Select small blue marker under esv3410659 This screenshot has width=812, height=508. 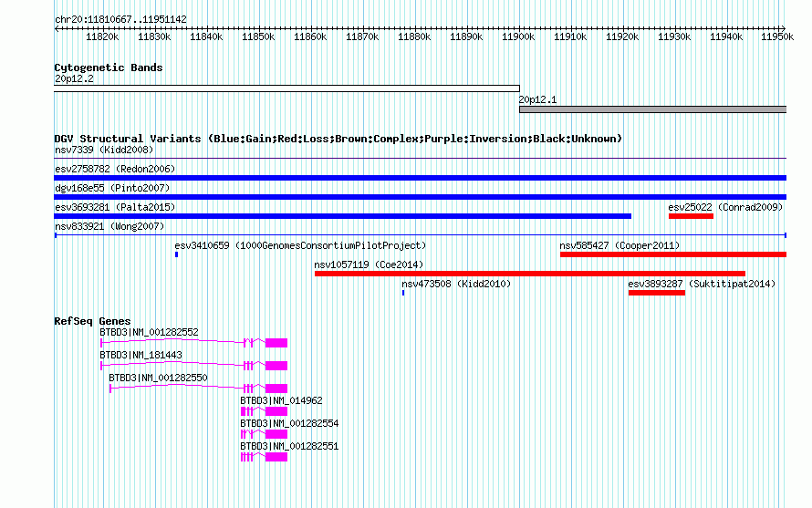pos(177,254)
